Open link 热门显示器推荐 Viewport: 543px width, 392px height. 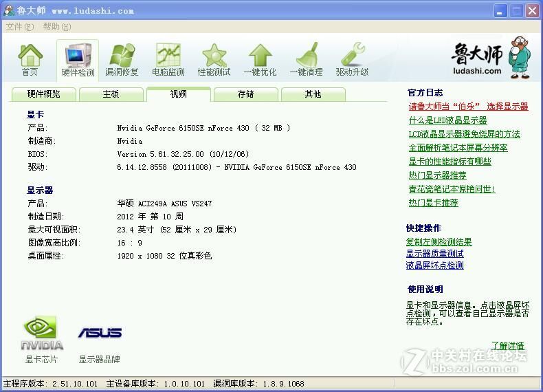click(437, 175)
